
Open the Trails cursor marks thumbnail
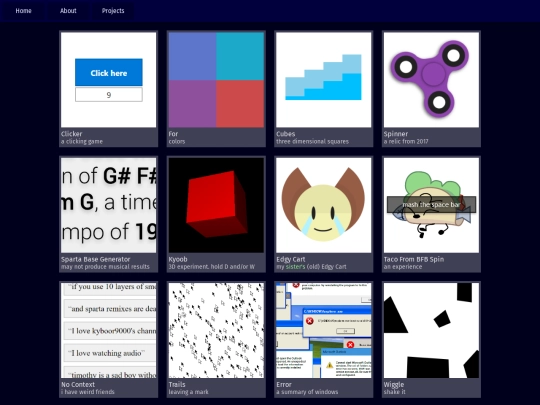point(216,330)
